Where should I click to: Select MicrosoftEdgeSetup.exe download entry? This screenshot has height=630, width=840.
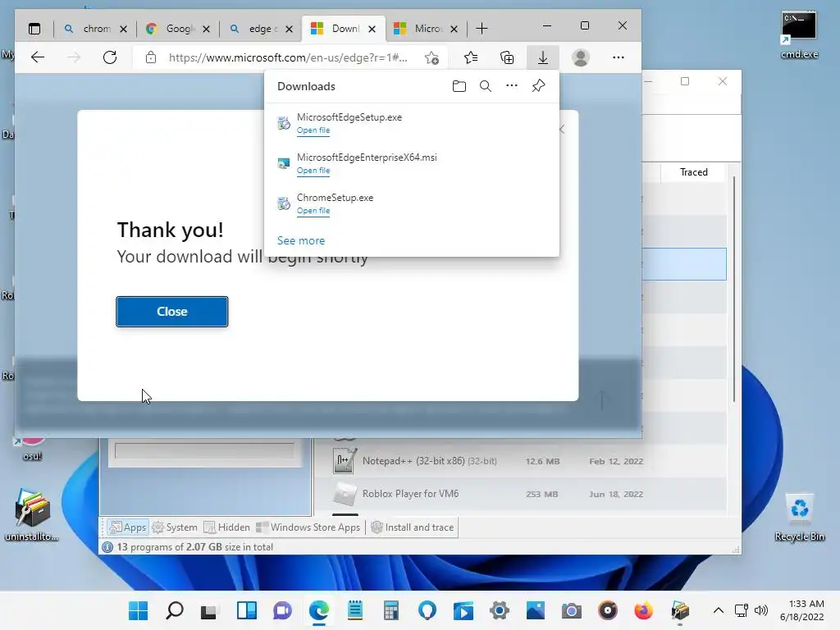coord(412,123)
